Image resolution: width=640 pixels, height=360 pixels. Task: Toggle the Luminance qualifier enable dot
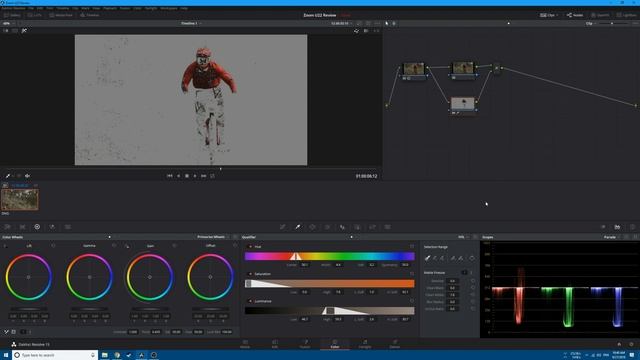pyautogui.click(x=250, y=301)
